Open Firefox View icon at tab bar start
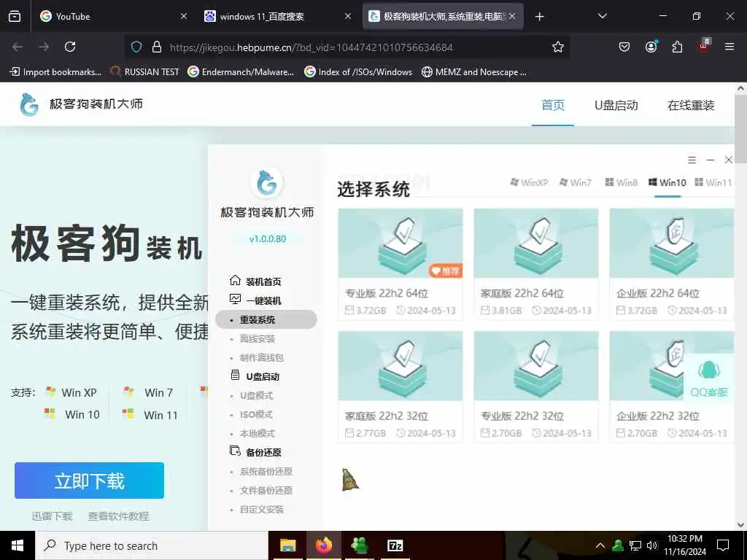Viewport: 747px width, 560px height. click(15, 16)
